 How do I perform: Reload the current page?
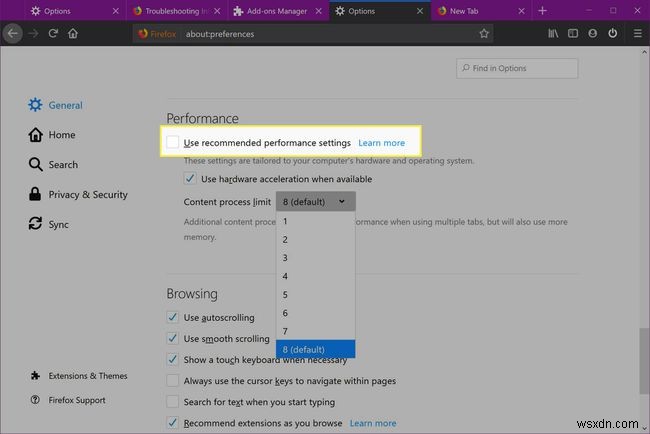click(53, 34)
